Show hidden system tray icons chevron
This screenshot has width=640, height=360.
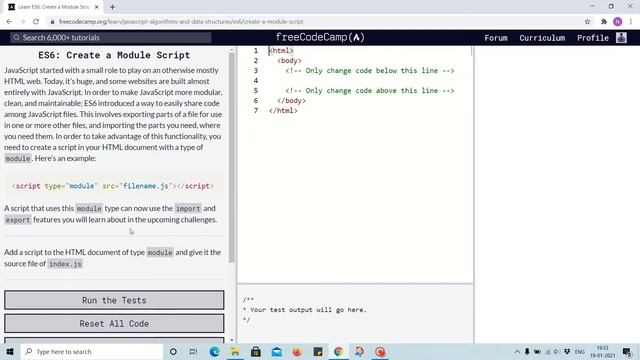(x=517, y=351)
